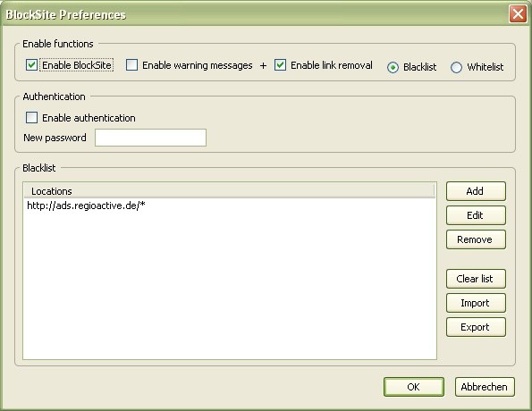Viewport: 532px width, 411px height.
Task: Uncheck the Enable BlockSite checkbox
Action: pos(31,64)
